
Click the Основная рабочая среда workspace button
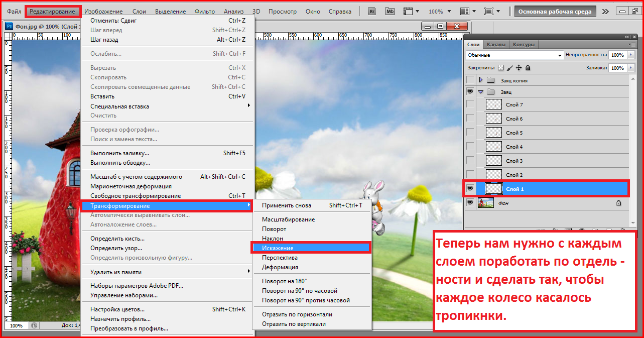click(555, 11)
